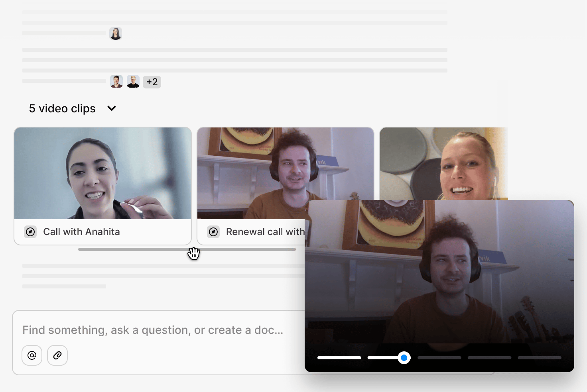Screen dimensions: 587x392
Task: Click the horizontal scrollbar under the clips
Action: tap(187, 249)
